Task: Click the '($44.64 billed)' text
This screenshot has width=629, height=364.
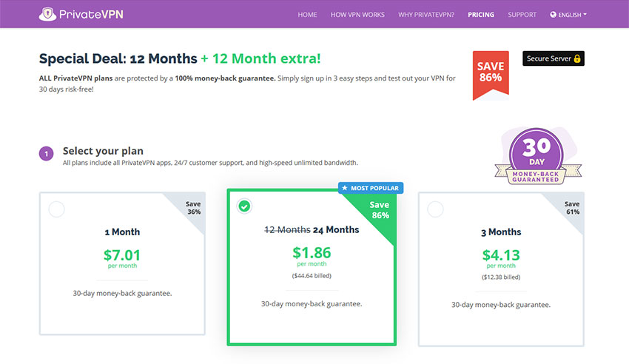Action: tap(312, 276)
